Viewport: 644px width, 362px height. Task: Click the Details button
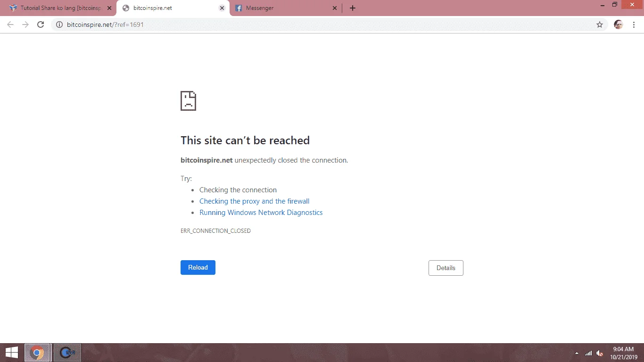[x=446, y=268]
